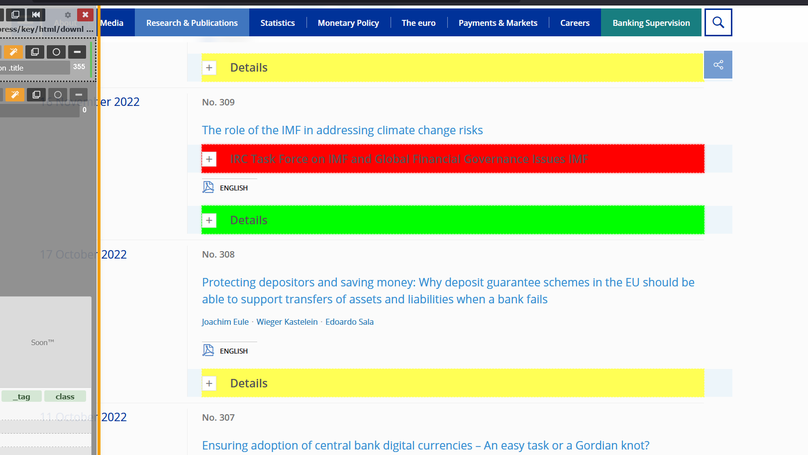Viewport: 808px width, 455px height.
Task: Click the orange picker wand in first row
Action: pos(13,52)
